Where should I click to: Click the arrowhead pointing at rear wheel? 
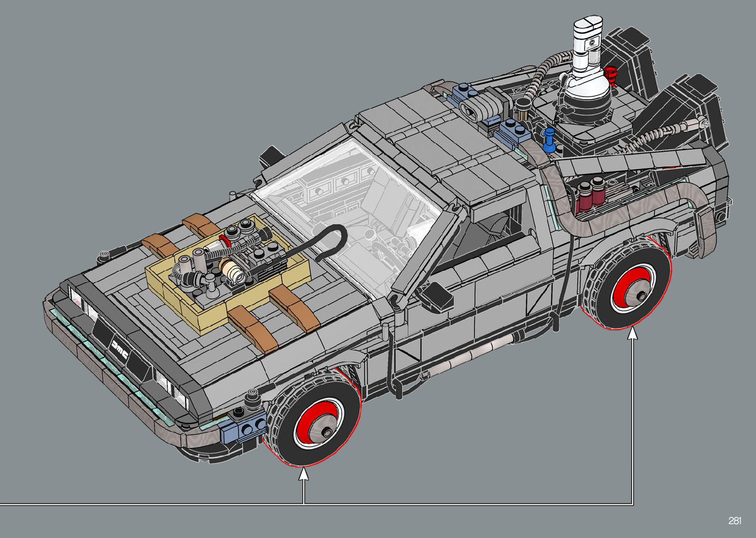click(x=633, y=334)
